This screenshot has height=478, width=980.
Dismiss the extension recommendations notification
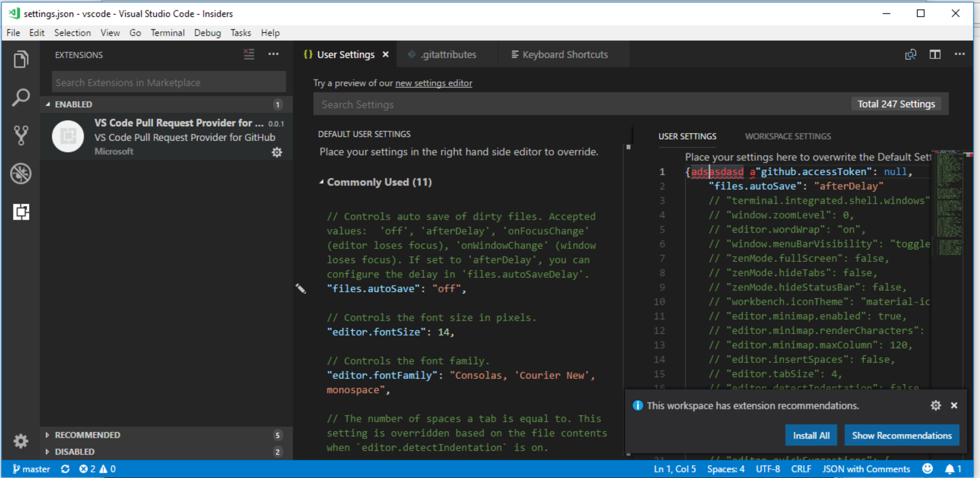pos(954,405)
